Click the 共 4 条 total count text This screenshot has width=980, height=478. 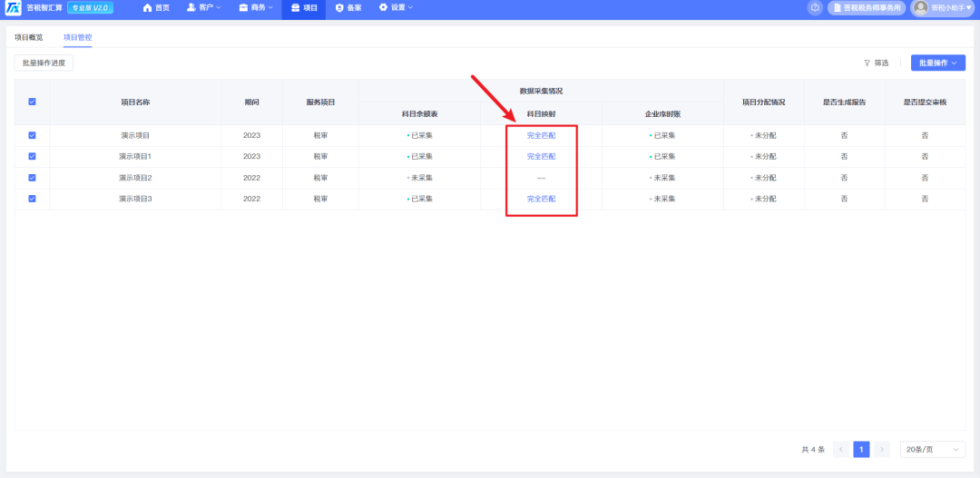813,449
